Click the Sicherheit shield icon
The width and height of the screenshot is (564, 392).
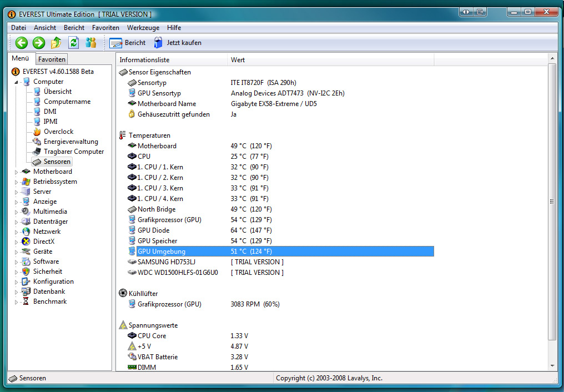pyautogui.click(x=26, y=272)
